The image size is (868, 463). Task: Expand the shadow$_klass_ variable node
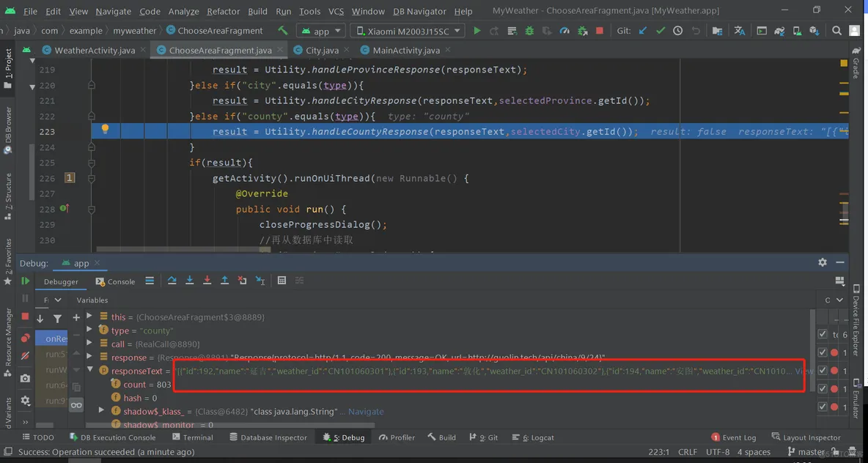tap(101, 410)
